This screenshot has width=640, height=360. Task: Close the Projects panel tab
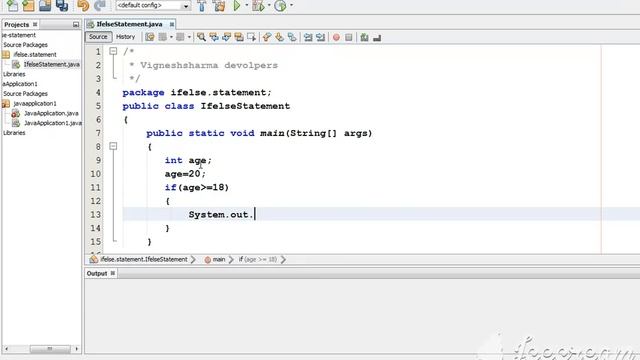tap(35, 24)
